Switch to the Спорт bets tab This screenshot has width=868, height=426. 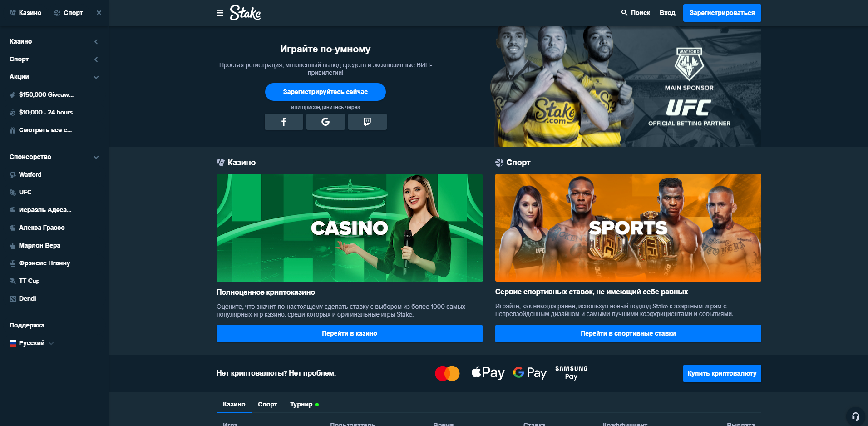267,404
